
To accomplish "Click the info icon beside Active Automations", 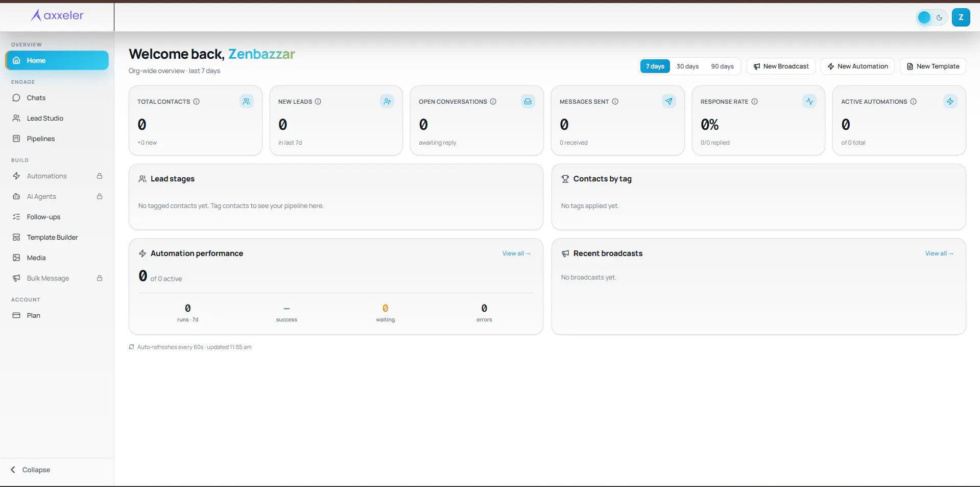I will click(914, 102).
